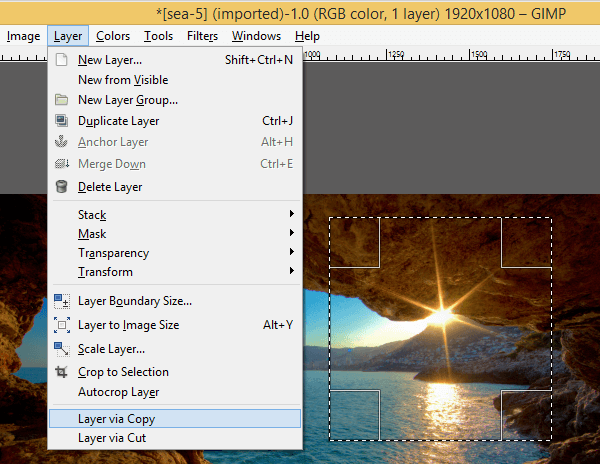Expand the Transparency submenu arrow

[292, 252]
